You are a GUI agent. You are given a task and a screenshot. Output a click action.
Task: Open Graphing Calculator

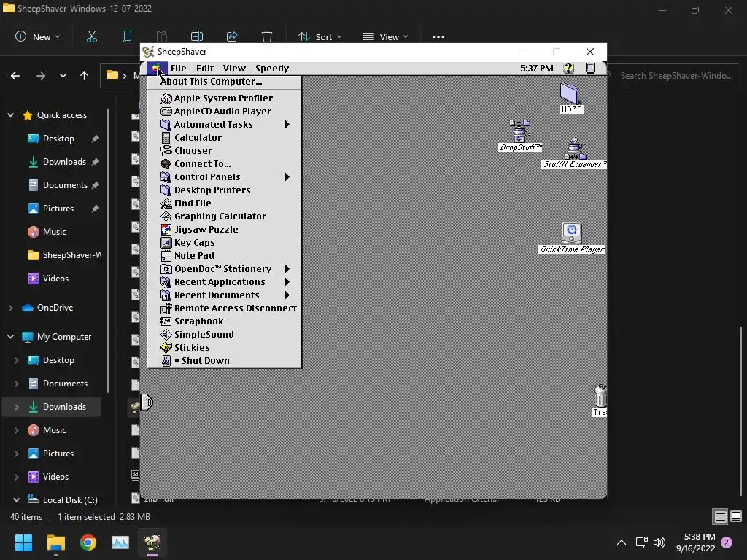click(224, 216)
